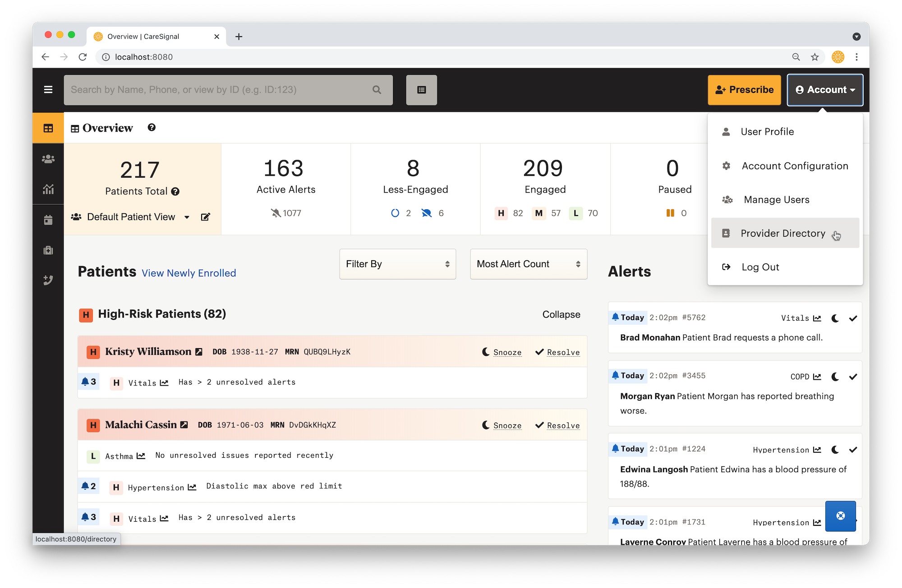Click the Low risk 70 engaged badge
The height and width of the screenshot is (588, 902).
(584, 213)
